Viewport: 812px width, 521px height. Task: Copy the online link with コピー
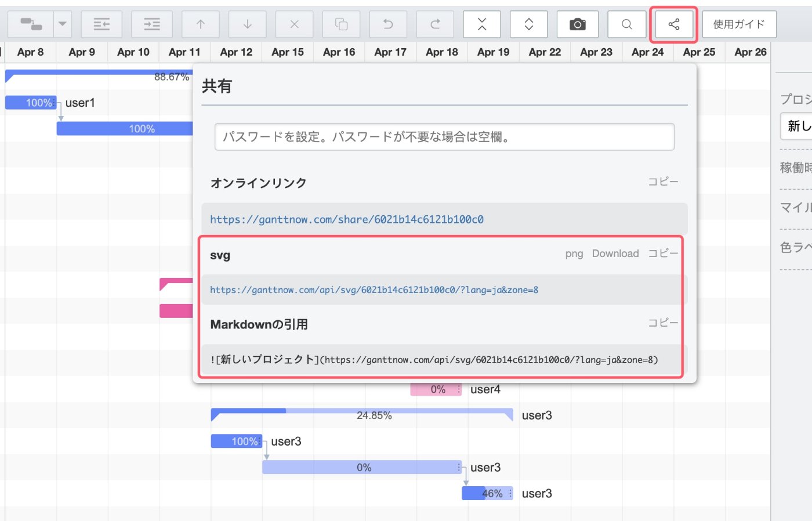click(x=663, y=182)
